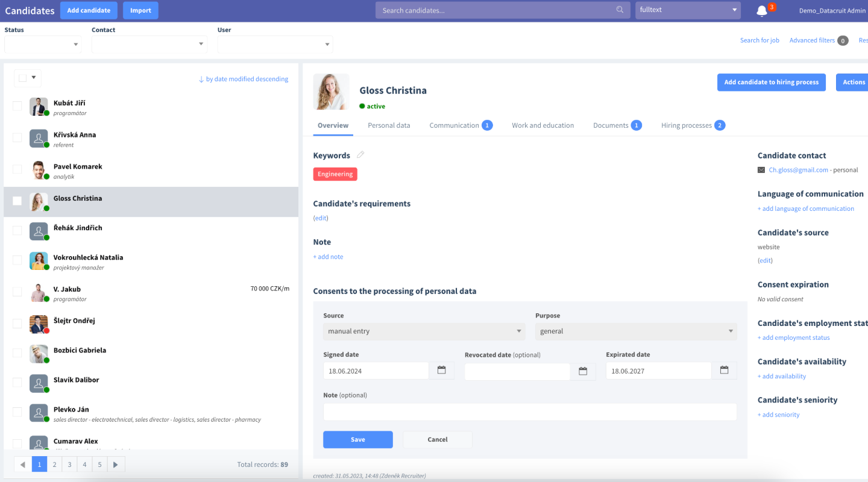Click the notification bell icon

(x=762, y=11)
